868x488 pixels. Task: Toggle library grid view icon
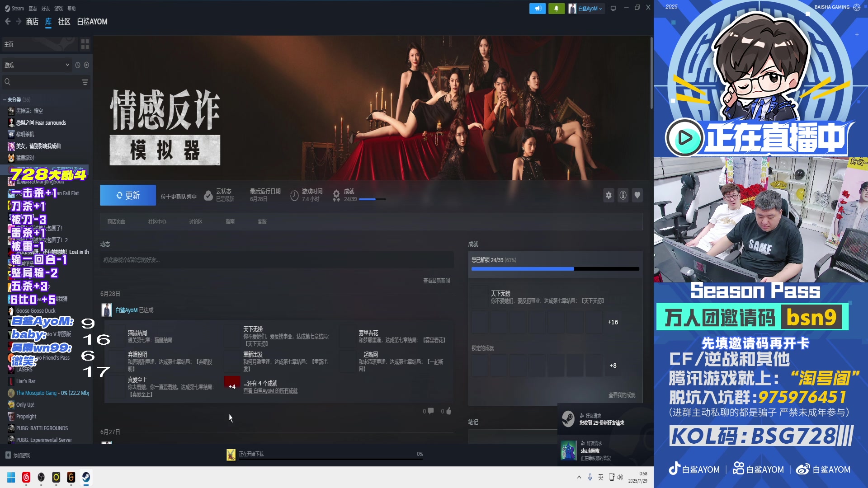85,44
